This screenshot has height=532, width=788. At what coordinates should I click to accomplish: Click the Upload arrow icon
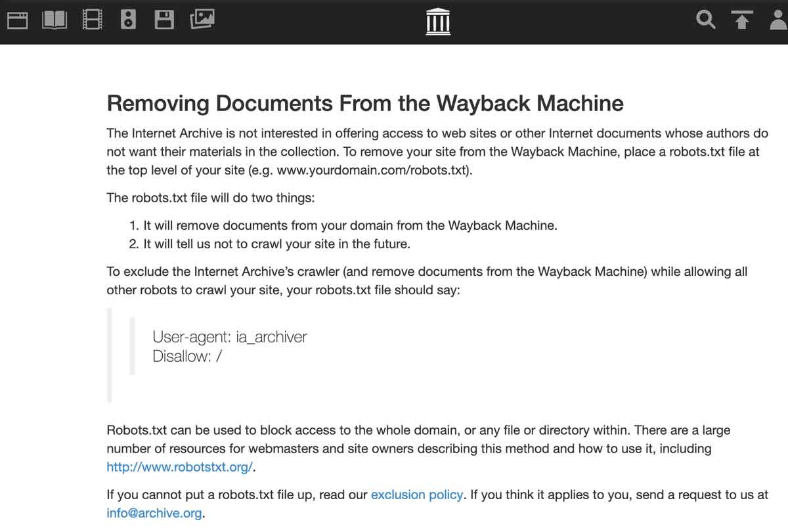coord(742,20)
